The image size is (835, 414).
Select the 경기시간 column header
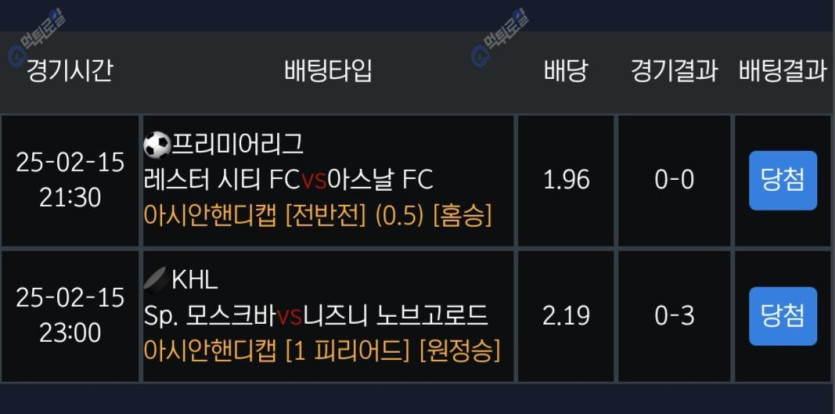click(69, 72)
